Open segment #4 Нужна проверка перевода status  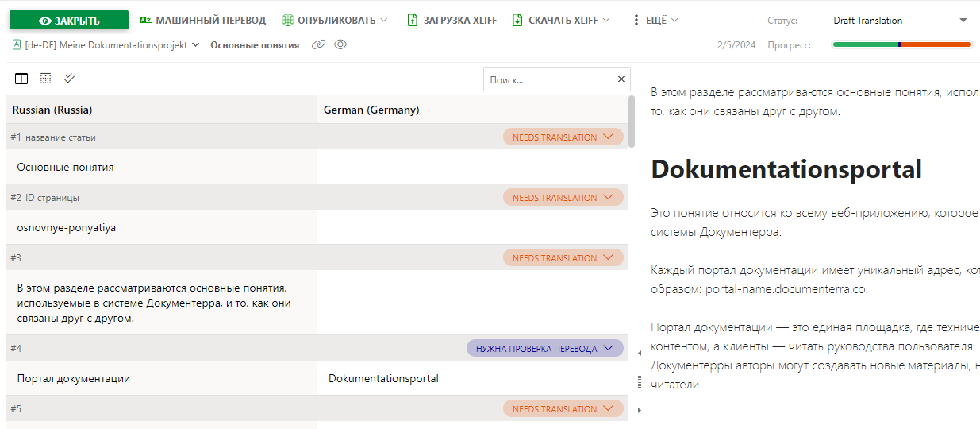(x=544, y=349)
